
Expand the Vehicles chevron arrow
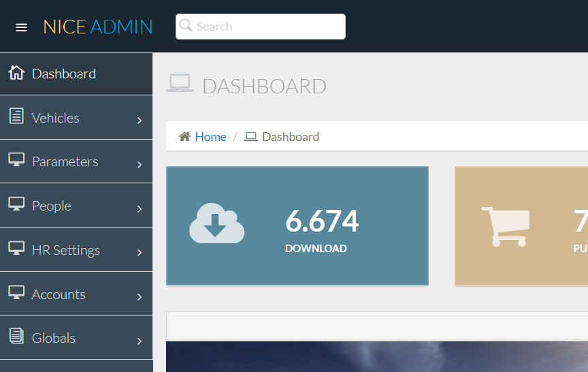pyautogui.click(x=140, y=121)
